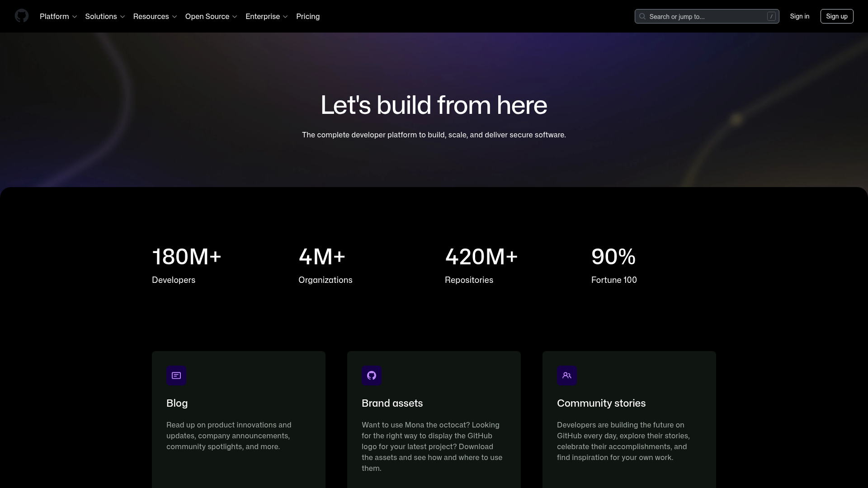
Task: Go to the Pricing page
Action: pyautogui.click(x=308, y=16)
